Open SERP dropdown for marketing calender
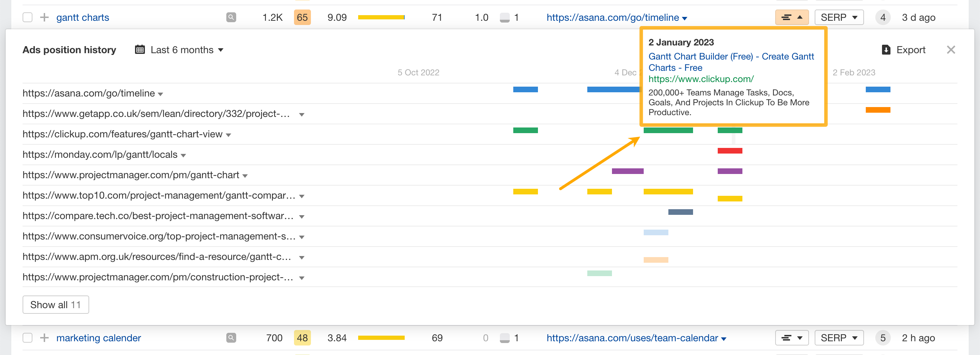The height and width of the screenshot is (355, 980). (839, 338)
